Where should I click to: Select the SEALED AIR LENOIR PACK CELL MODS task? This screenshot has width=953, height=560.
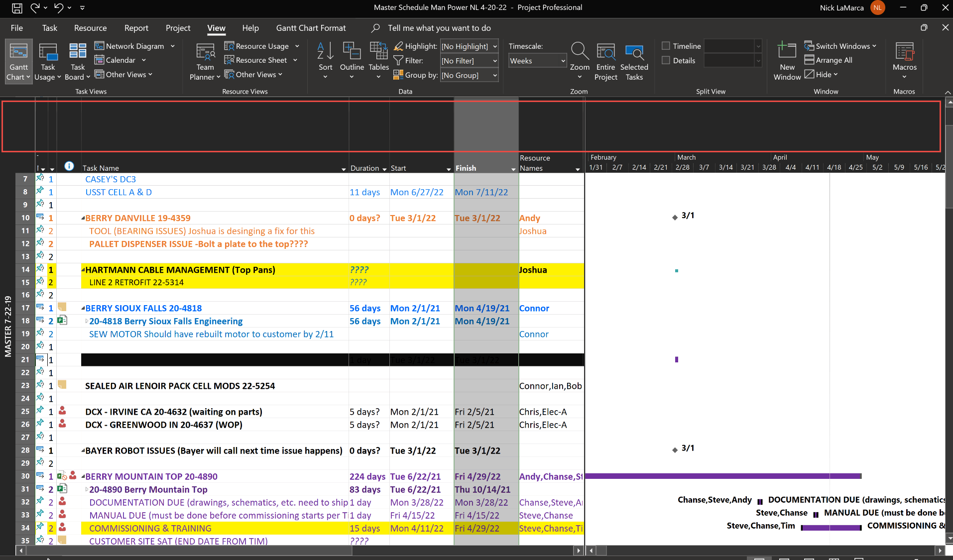click(x=180, y=386)
